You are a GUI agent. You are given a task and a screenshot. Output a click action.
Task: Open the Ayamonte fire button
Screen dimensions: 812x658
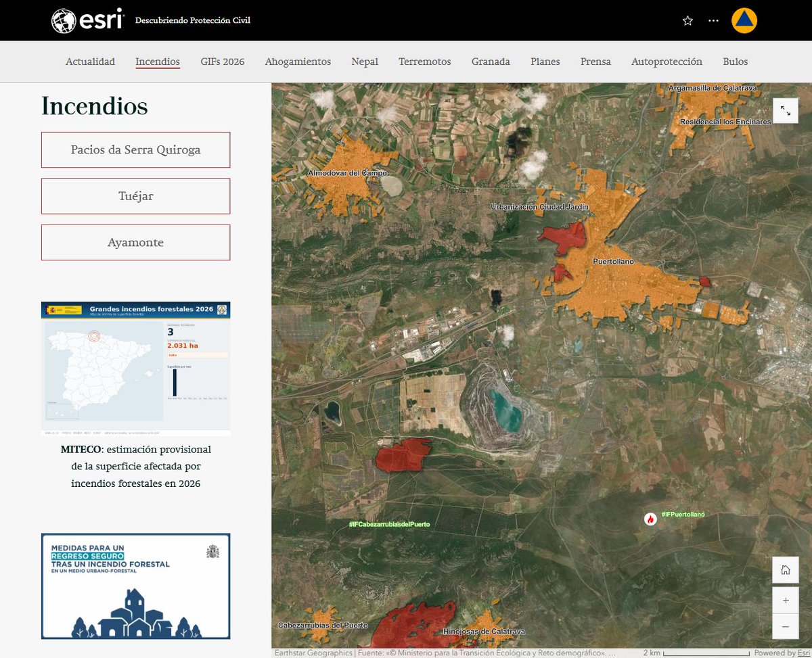135,242
